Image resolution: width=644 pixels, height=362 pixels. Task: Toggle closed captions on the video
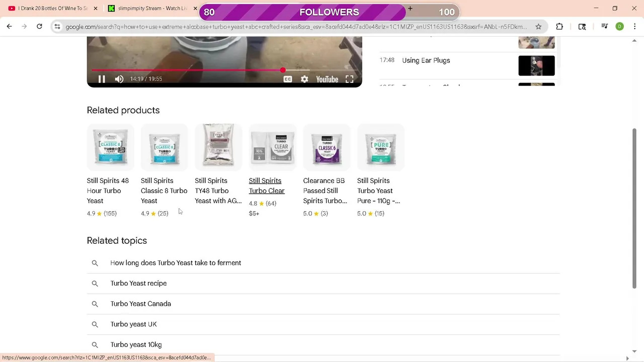click(x=288, y=79)
